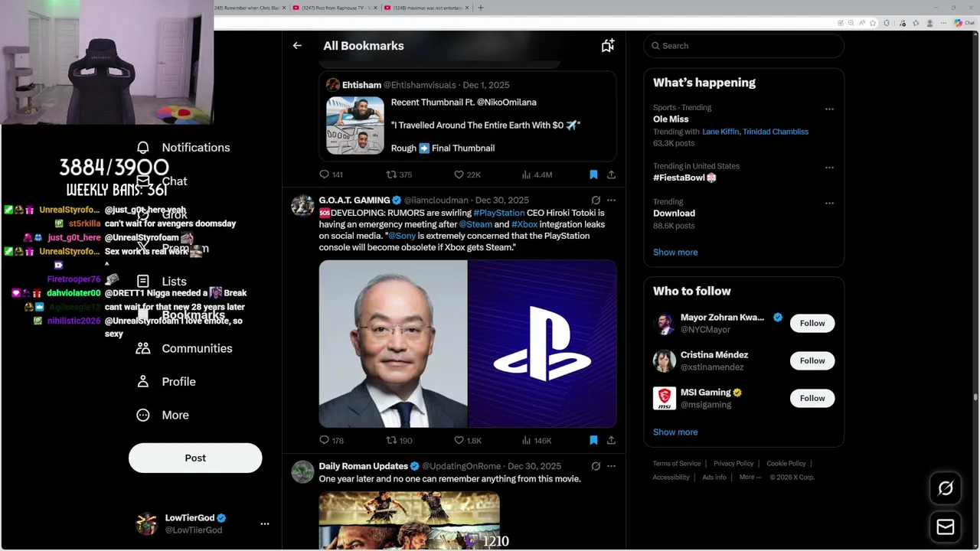
Task: Click the Search input field
Action: pyautogui.click(x=743, y=46)
